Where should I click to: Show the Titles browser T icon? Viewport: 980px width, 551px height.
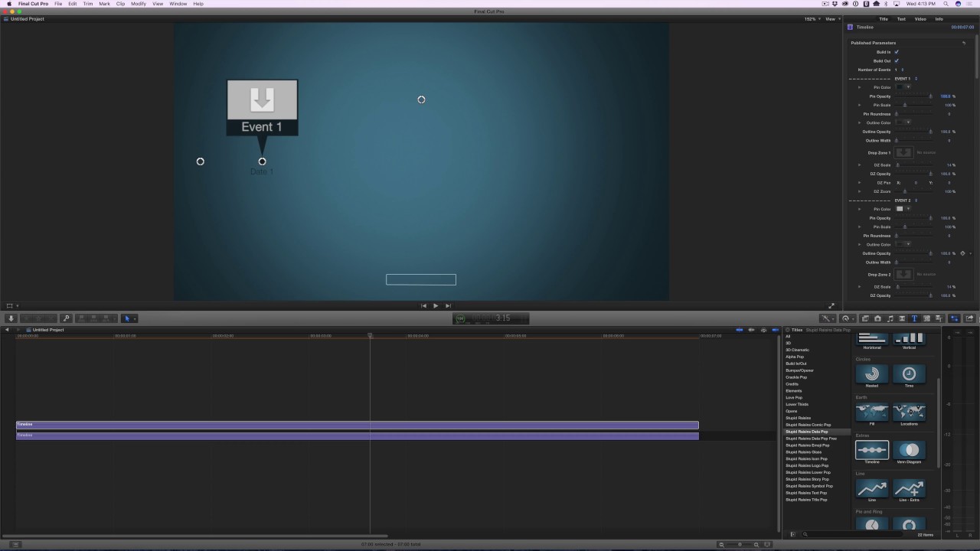[x=914, y=318]
